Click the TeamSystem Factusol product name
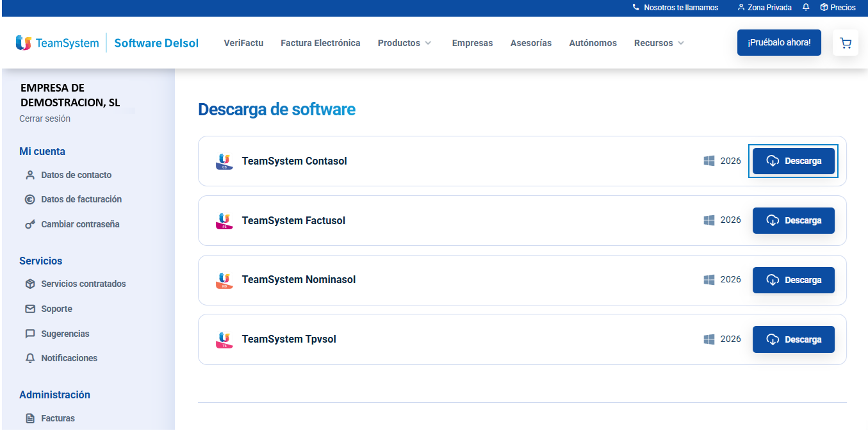868x431 pixels. click(293, 220)
